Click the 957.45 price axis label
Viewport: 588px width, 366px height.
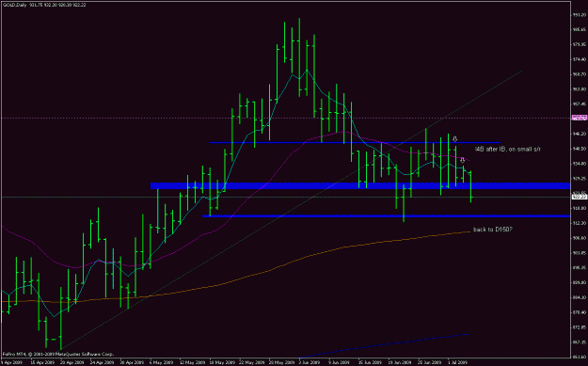pyautogui.click(x=580, y=103)
